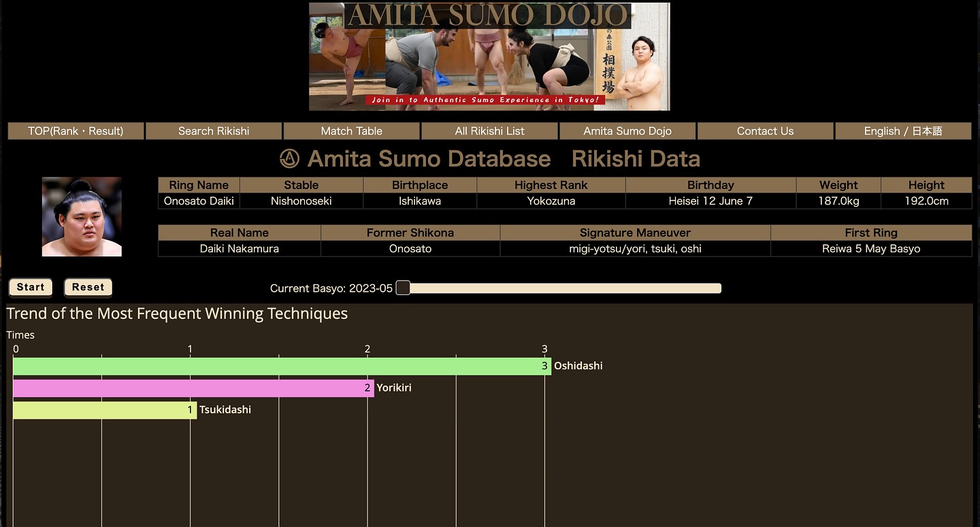Open the TOP(Rank・Result) menu
Viewport: 980px width, 527px height.
(x=76, y=131)
